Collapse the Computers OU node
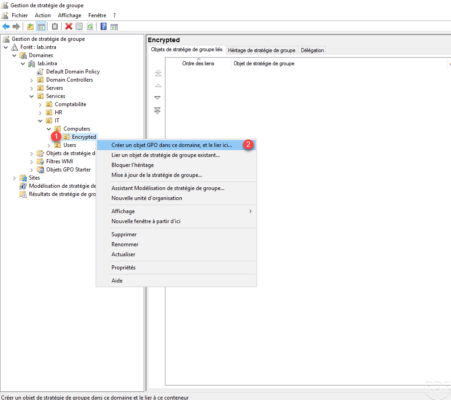Screen dimensions: 451x400 tap(49, 129)
